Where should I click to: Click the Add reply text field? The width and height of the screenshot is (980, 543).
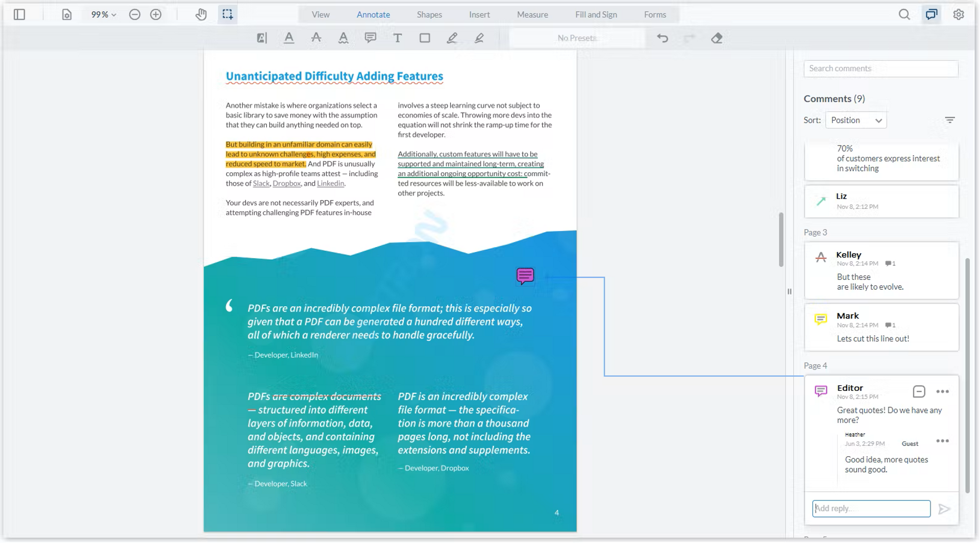point(871,508)
